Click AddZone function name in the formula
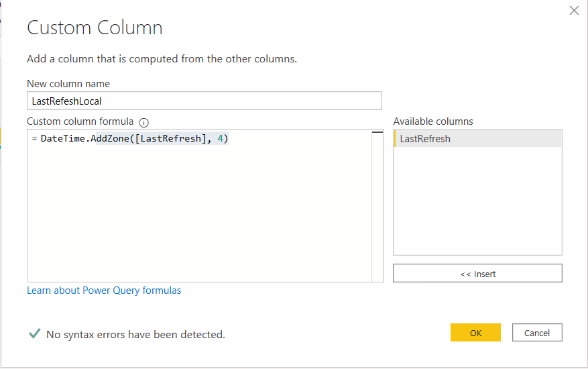Screen dimensions: 588x369 [x=110, y=138]
